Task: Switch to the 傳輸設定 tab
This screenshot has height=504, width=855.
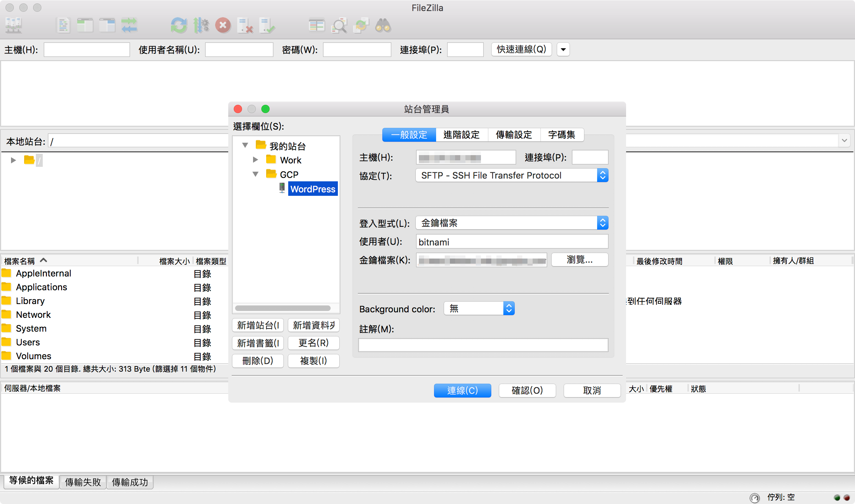Action: 514,135
